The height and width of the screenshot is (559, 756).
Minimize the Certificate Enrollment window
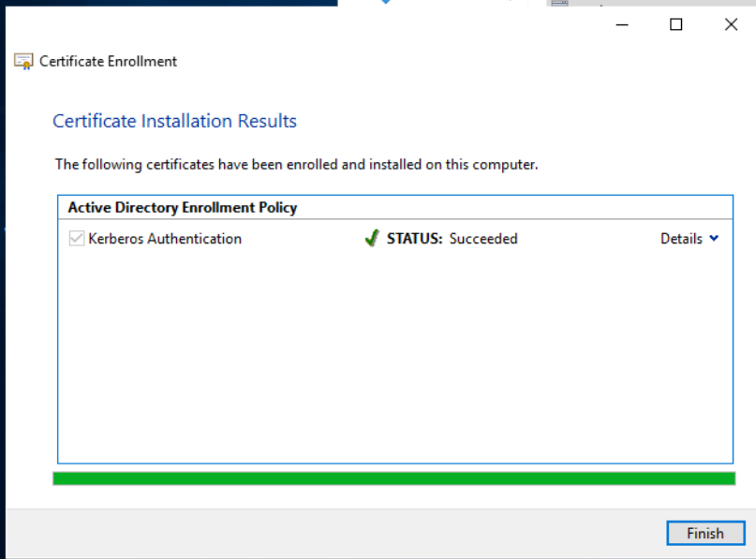(622, 25)
